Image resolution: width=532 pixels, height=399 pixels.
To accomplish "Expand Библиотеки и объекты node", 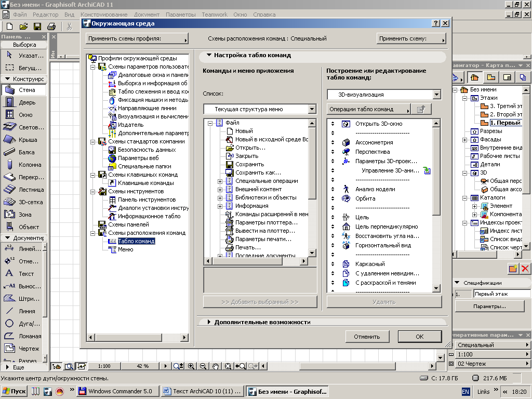I will (220, 198).
